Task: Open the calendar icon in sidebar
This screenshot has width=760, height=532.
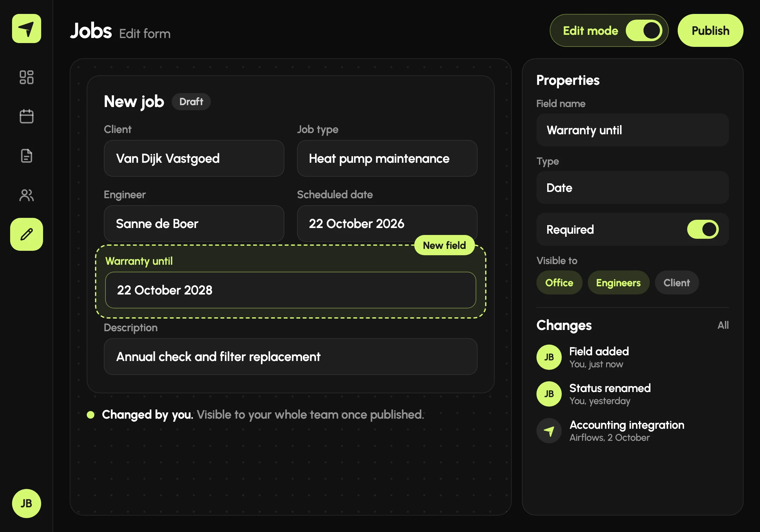Action: tap(27, 116)
